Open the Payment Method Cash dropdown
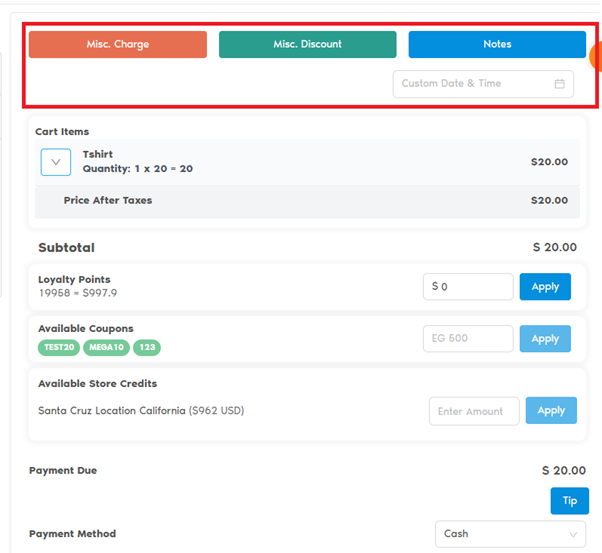This screenshot has height=553, width=602. pos(510,534)
